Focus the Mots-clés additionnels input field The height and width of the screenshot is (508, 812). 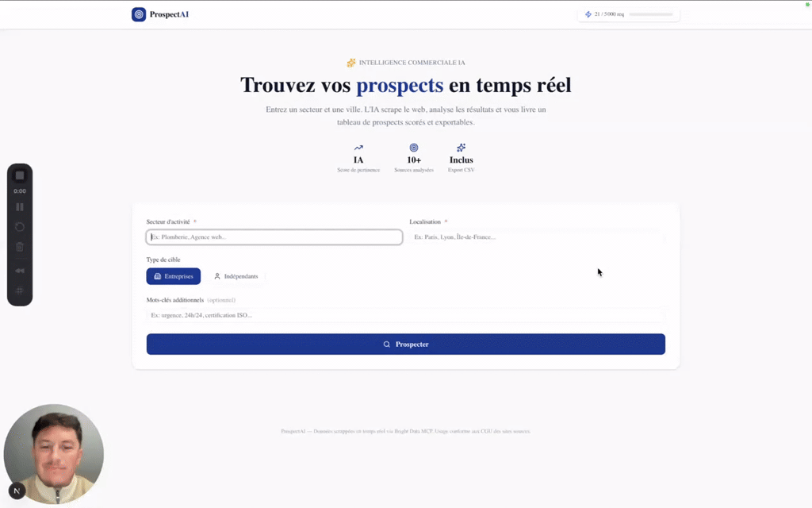405,315
